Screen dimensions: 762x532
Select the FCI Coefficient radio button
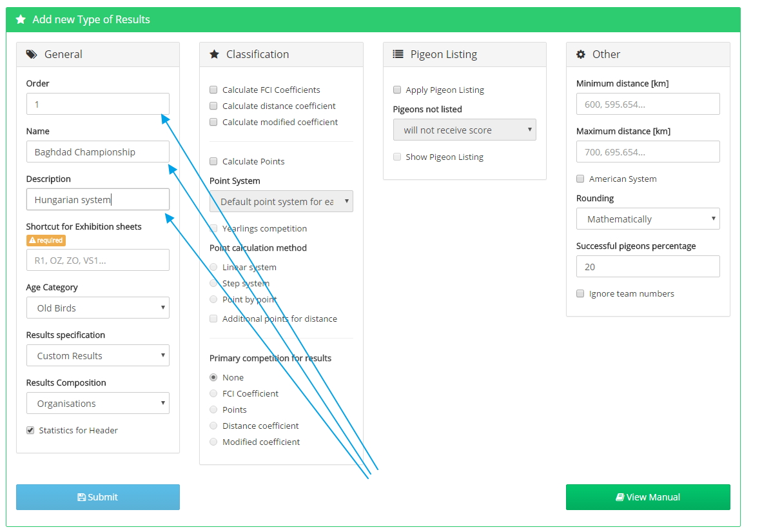[213, 393]
